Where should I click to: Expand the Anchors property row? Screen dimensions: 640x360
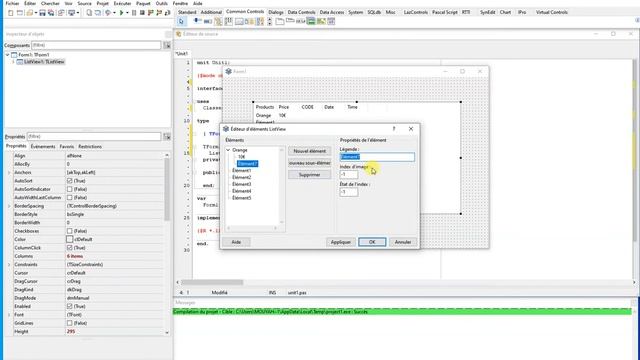point(9,172)
